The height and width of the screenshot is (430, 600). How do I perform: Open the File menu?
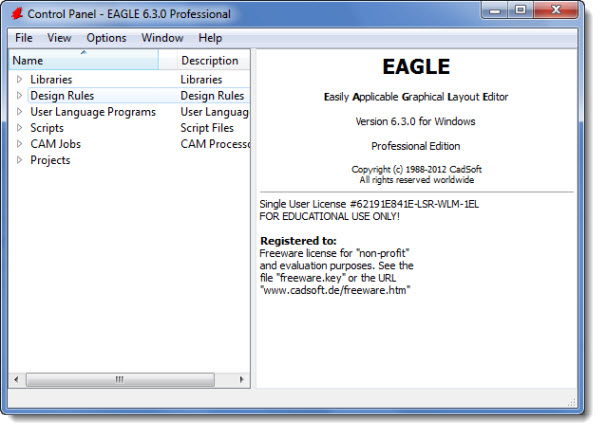coord(24,38)
